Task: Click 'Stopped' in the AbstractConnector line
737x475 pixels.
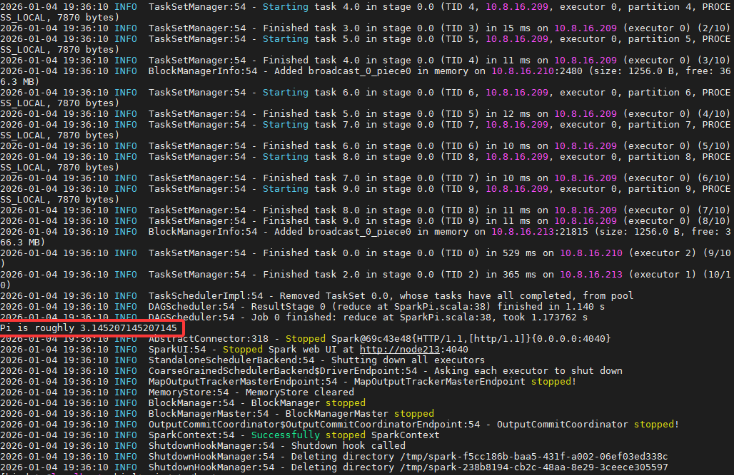Action: (x=306, y=339)
